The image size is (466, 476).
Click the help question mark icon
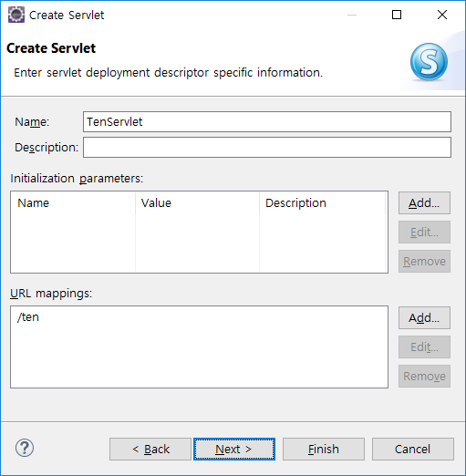25,448
